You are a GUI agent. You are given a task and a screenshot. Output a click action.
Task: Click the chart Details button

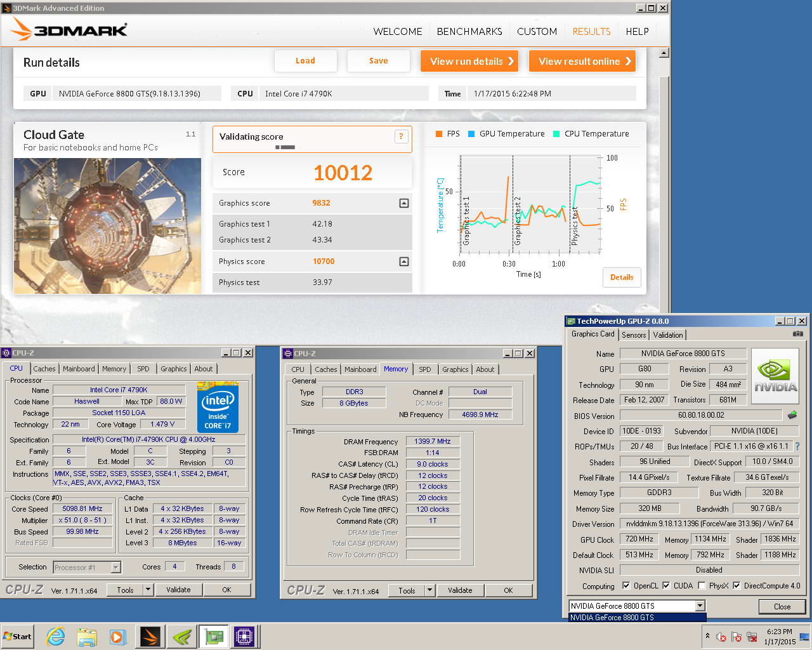pyautogui.click(x=622, y=277)
